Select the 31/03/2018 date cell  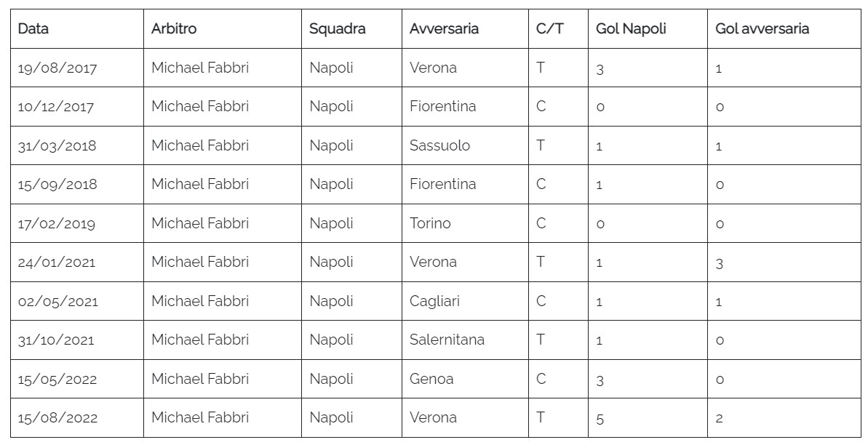(57, 145)
